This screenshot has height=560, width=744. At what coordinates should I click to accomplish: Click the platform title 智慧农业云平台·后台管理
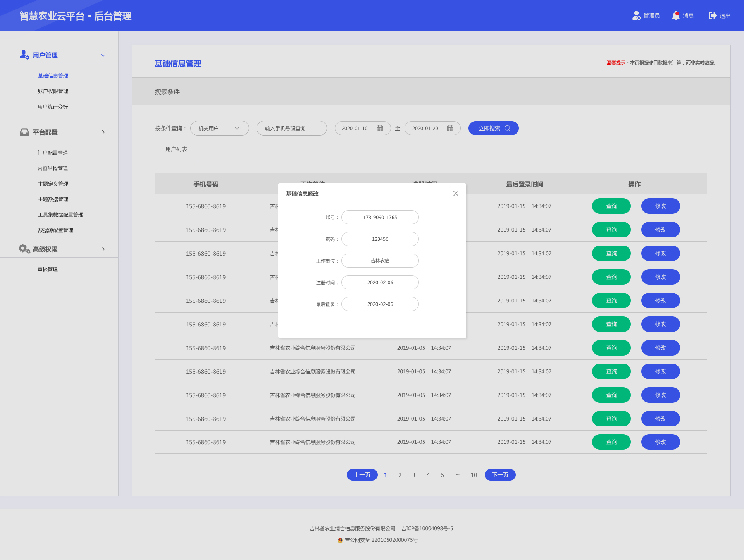click(76, 16)
